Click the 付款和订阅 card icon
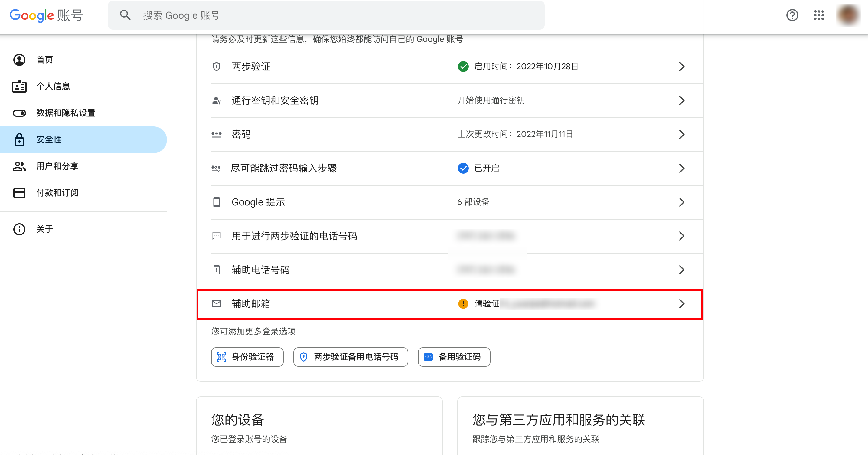 [x=19, y=193]
